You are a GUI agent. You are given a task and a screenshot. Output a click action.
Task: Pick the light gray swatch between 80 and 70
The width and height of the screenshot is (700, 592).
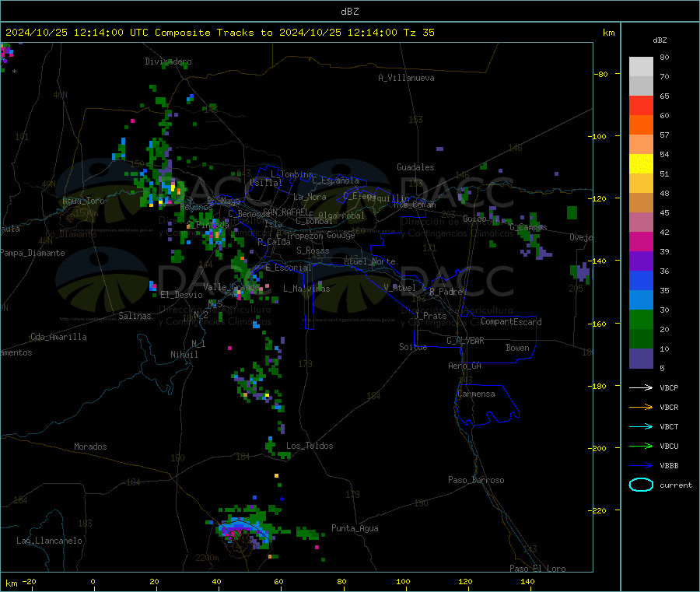click(x=641, y=67)
